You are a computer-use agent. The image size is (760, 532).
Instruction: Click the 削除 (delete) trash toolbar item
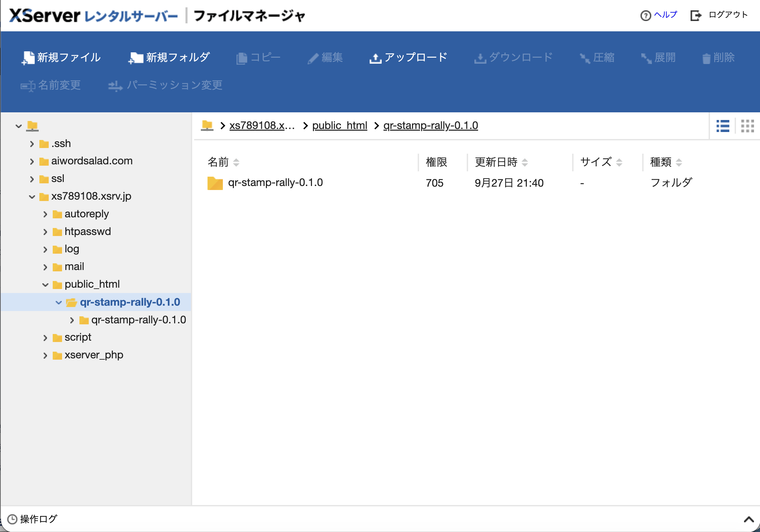tap(718, 58)
